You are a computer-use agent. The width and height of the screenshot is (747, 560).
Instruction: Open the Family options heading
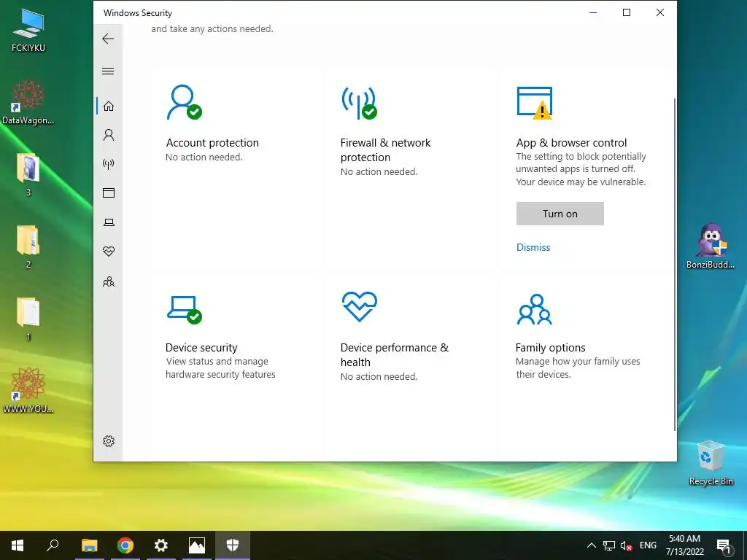click(x=550, y=348)
